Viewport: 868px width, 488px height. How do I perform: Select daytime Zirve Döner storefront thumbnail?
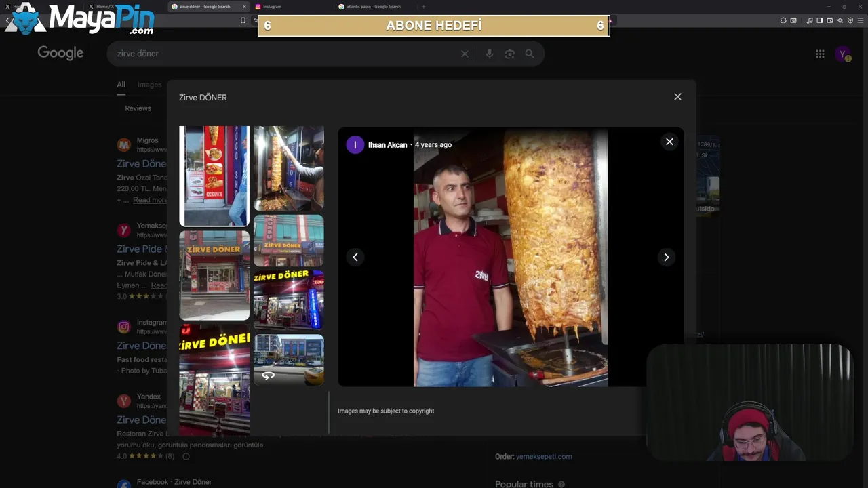point(214,275)
